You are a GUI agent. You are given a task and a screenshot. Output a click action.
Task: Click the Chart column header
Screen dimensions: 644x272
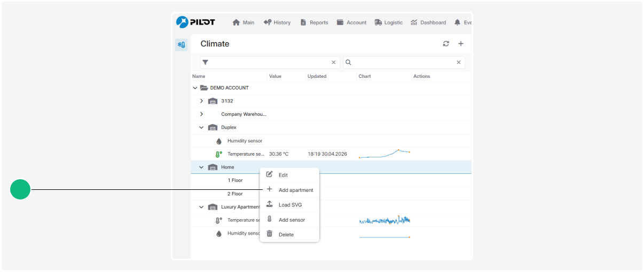pyautogui.click(x=365, y=76)
